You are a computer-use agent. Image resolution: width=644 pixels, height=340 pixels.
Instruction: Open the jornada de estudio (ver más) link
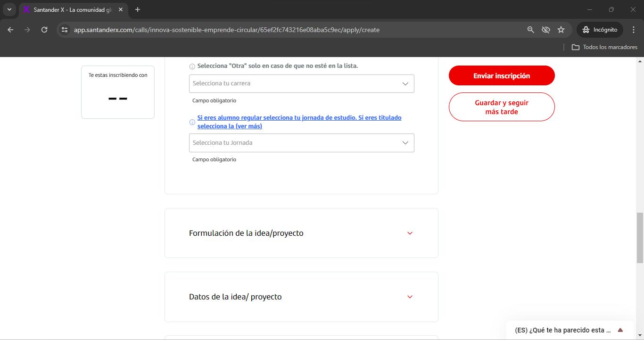pyautogui.click(x=299, y=122)
